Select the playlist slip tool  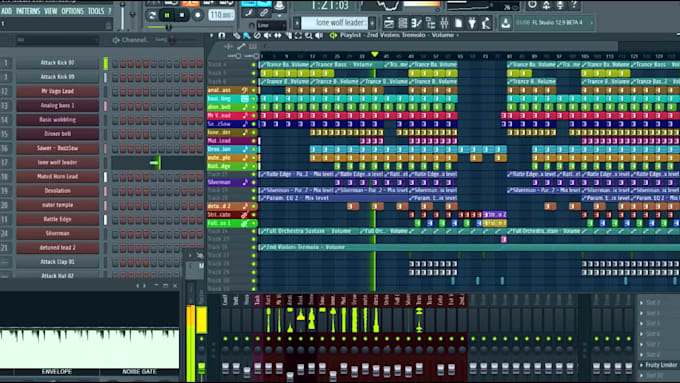coord(278,36)
